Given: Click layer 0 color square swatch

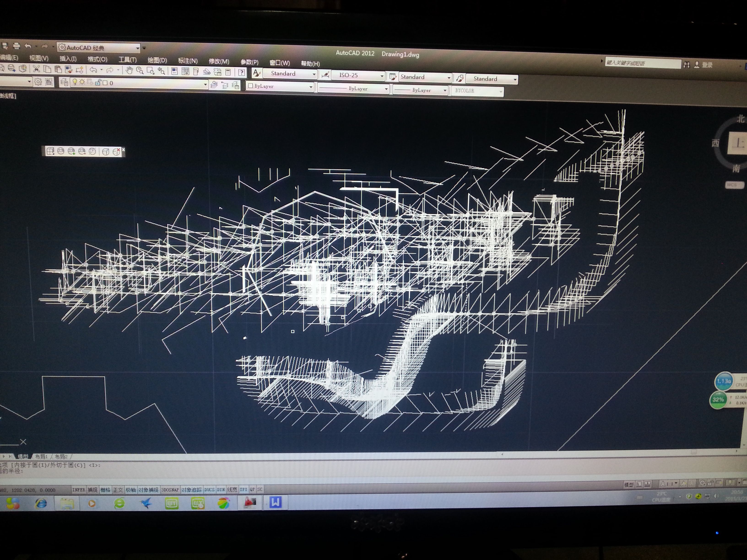Looking at the screenshot, I should (x=105, y=83).
